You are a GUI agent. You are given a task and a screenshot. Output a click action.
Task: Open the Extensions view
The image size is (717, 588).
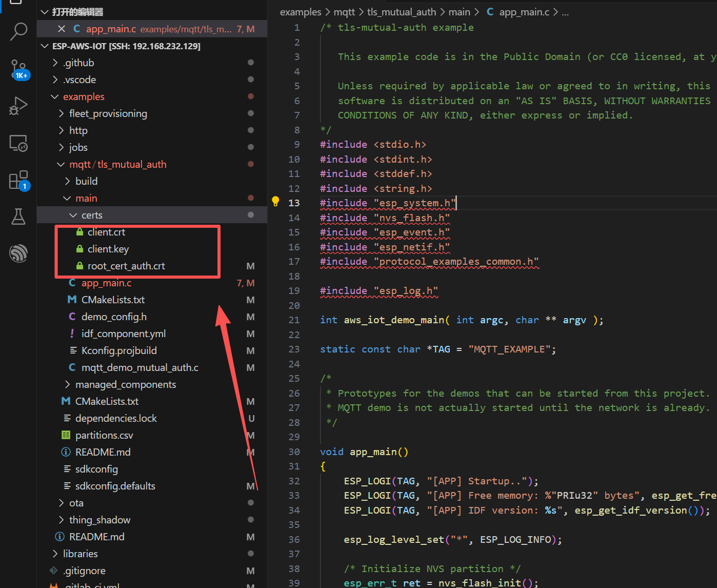tap(18, 181)
